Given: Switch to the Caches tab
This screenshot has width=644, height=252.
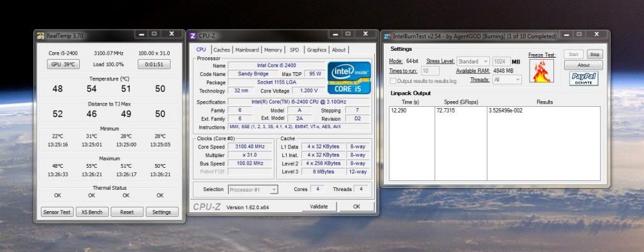Looking at the screenshot, I should tap(222, 50).
